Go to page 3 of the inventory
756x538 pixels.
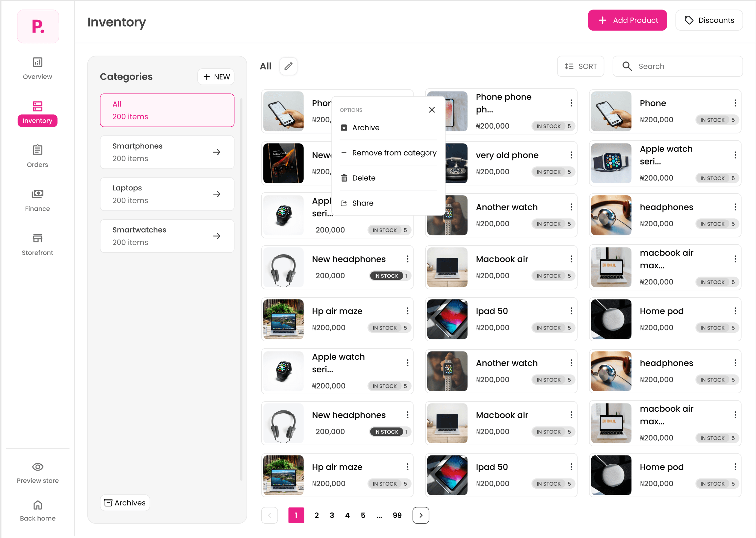tap(332, 515)
